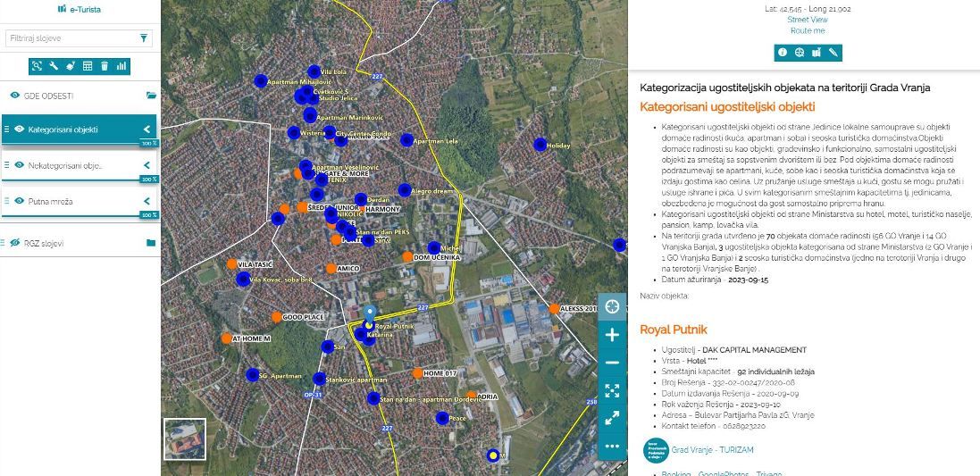Image resolution: width=980 pixels, height=476 pixels.
Task: Zoom in with the plus map button
Action: point(612,335)
